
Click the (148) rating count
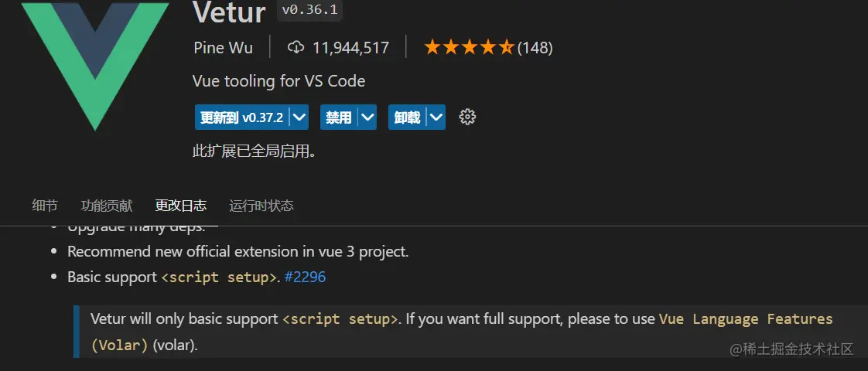535,48
